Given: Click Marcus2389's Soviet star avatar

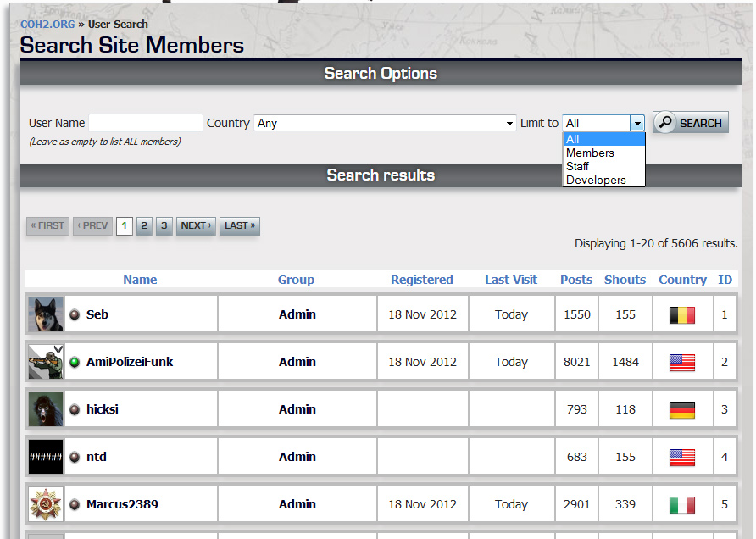Looking at the screenshot, I should (46, 504).
